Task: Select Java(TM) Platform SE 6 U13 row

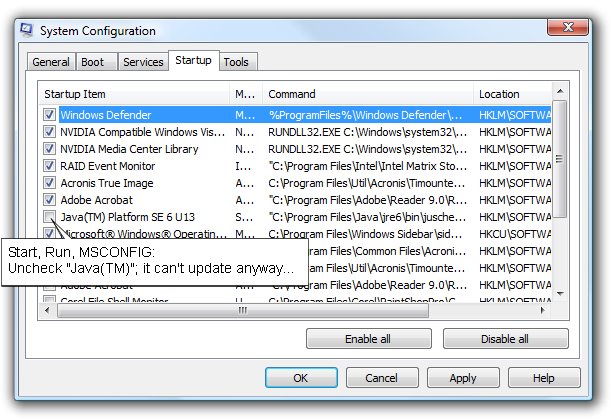Action: point(127,217)
